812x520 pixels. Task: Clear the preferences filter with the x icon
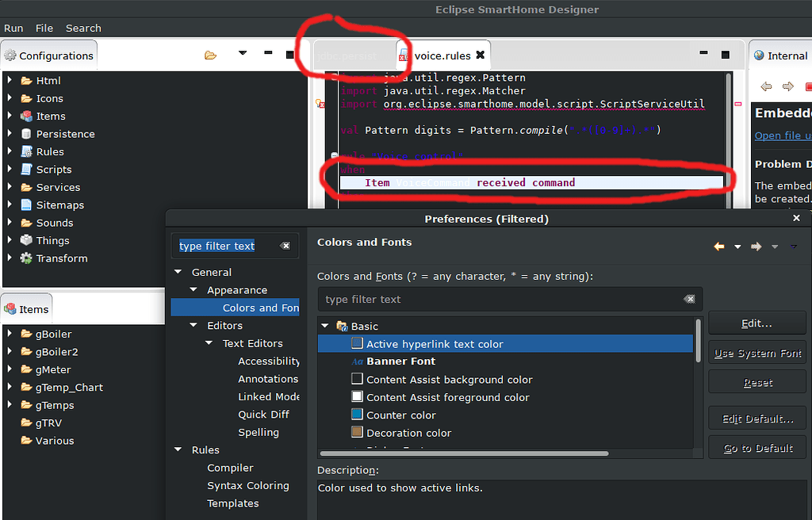pos(285,246)
